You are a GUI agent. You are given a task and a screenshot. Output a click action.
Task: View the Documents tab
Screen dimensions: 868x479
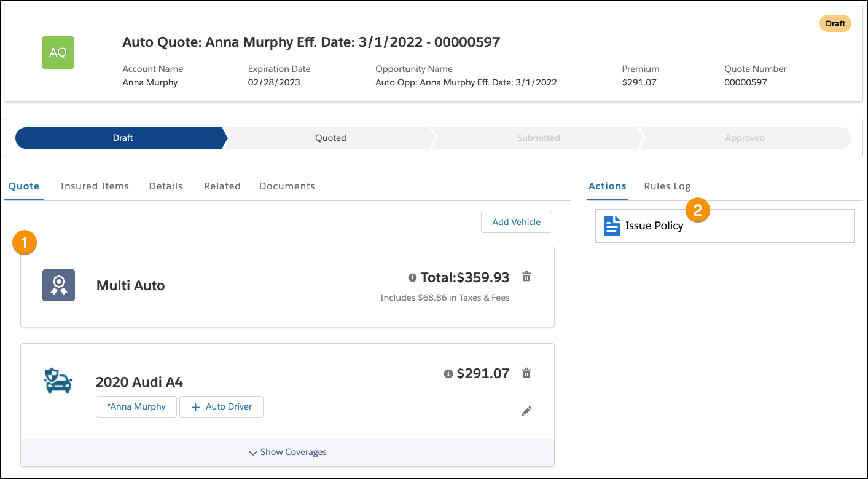pos(287,186)
